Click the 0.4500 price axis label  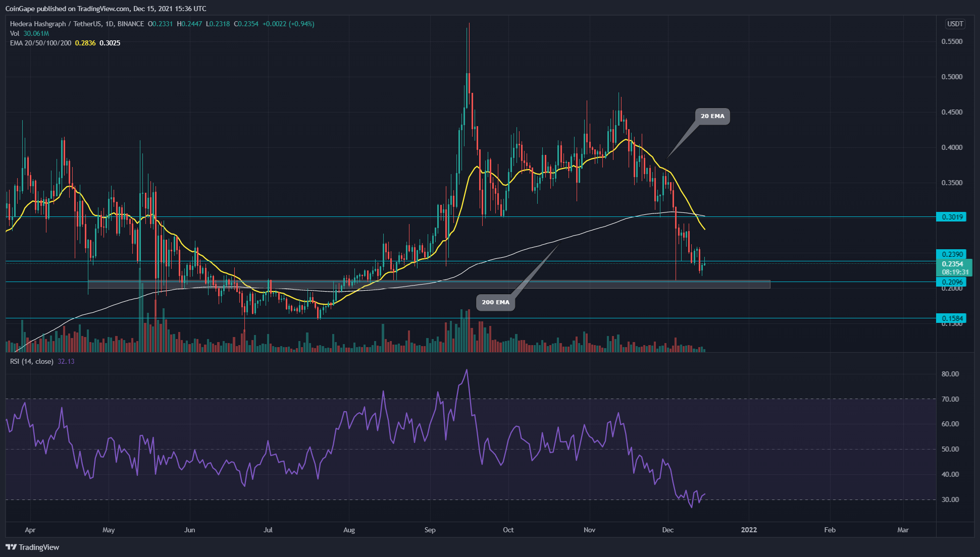[x=952, y=113]
